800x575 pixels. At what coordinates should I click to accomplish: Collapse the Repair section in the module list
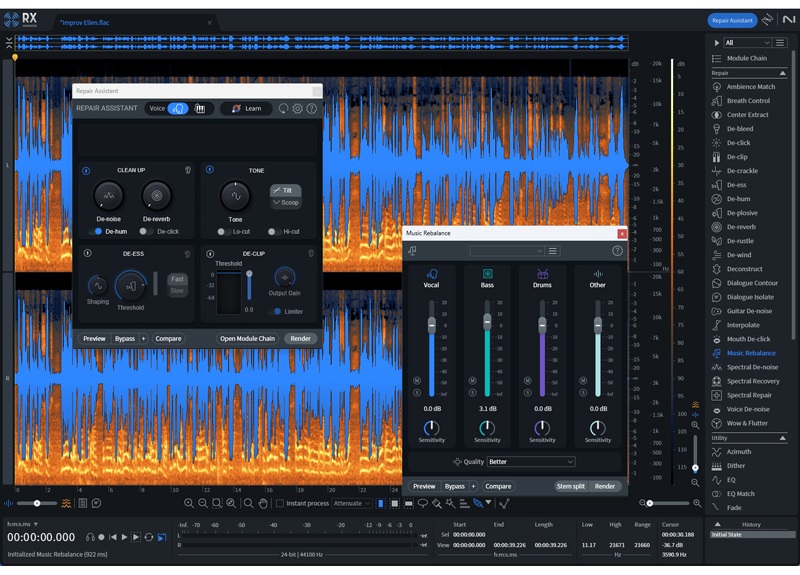(x=782, y=73)
